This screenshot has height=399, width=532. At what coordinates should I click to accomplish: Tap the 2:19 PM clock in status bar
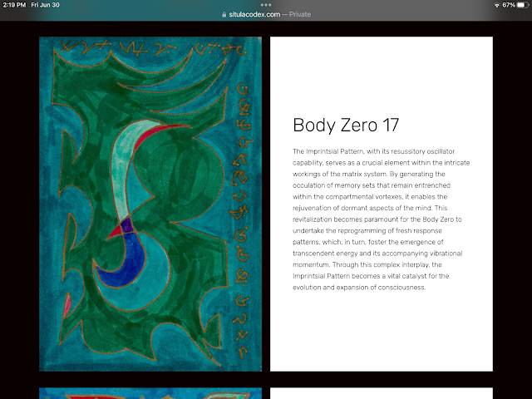click(x=14, y=5)
